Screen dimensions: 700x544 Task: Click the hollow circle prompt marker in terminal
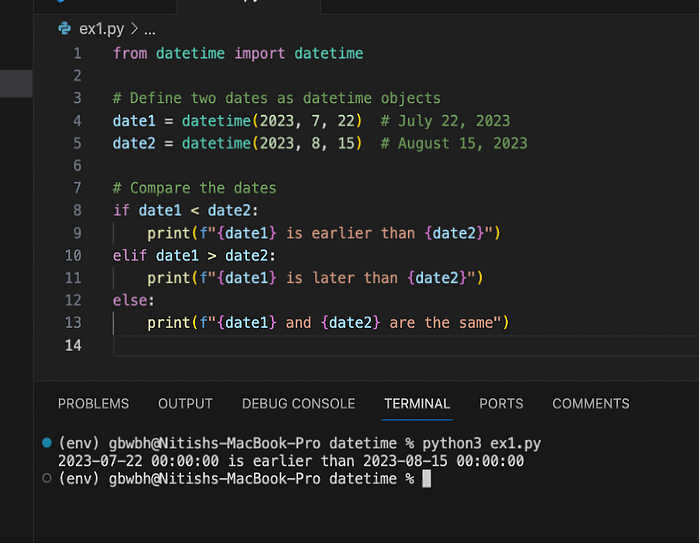click(47, 478)
